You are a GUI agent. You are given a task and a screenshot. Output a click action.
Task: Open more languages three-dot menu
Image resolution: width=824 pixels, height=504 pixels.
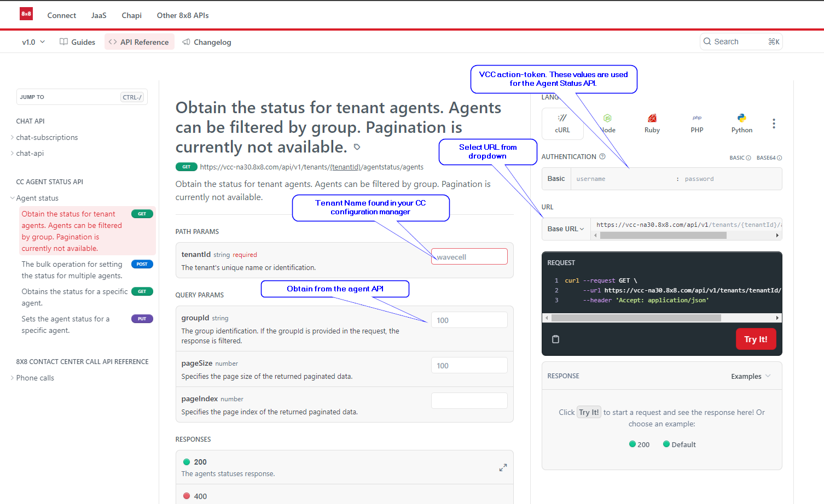tap(774, 124)
